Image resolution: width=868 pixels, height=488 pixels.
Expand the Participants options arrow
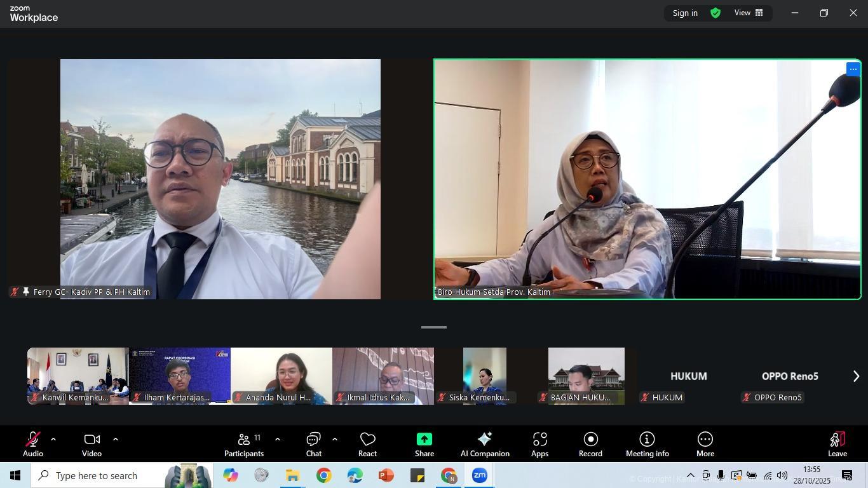click(x=278, y=439)
